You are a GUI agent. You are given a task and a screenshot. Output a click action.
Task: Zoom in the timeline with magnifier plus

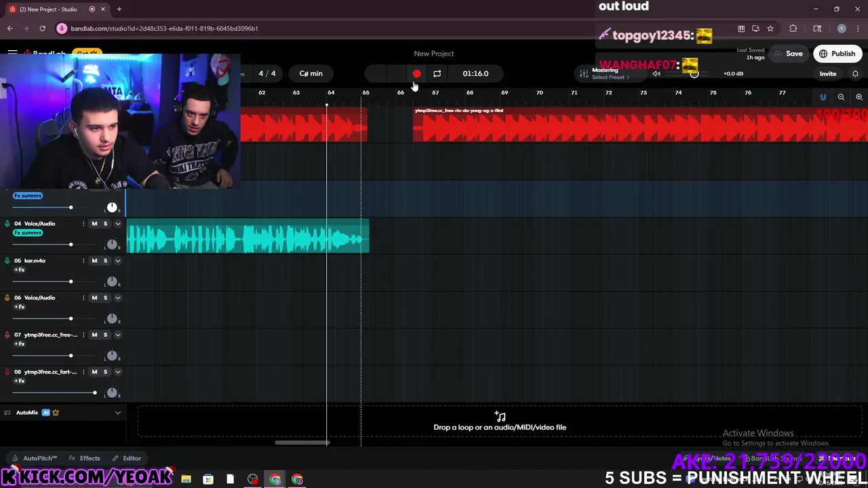tap(859, 97)
